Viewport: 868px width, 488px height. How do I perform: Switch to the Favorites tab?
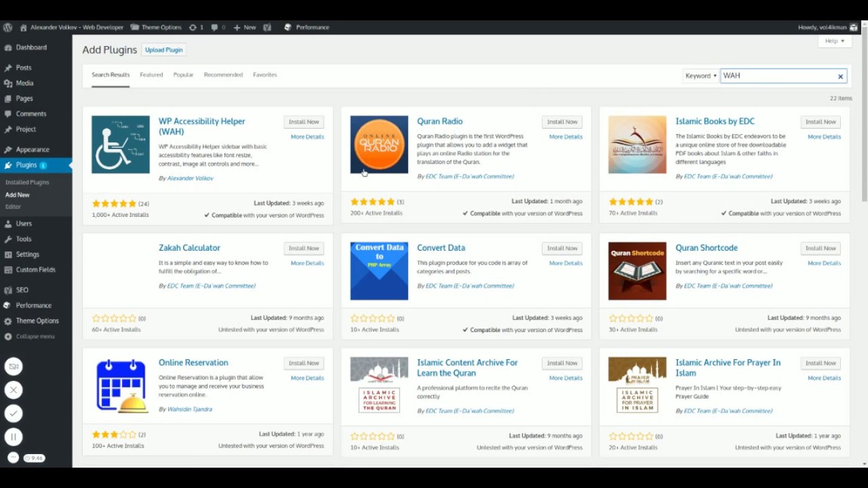(264, 75)
